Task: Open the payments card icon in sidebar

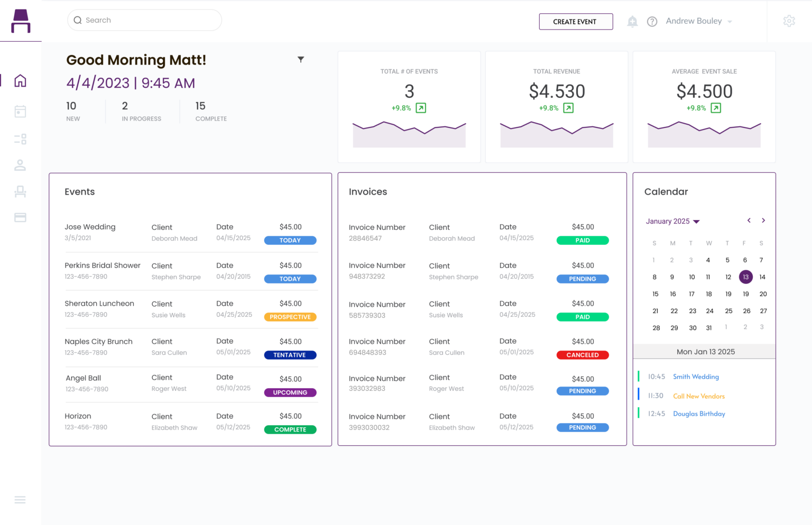Action: coord(20,217)
